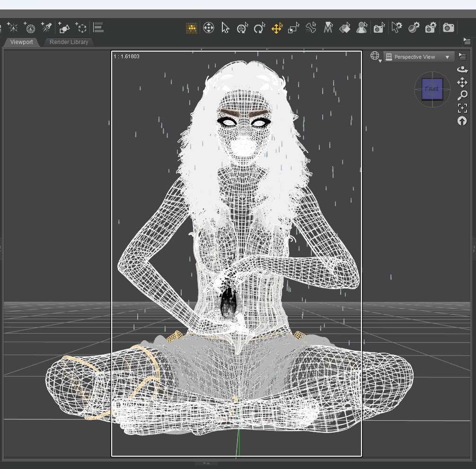
Task: Open the viewport options menu icon
Action: (x=462, y=56)
